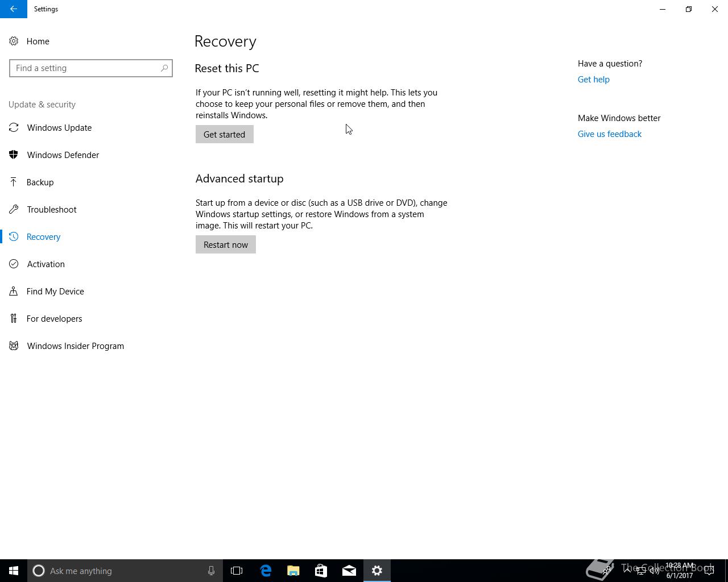Open the Action Center notifications icon
Image resolution: width=728 pixels, height=582 pixels.
(710, 571)
